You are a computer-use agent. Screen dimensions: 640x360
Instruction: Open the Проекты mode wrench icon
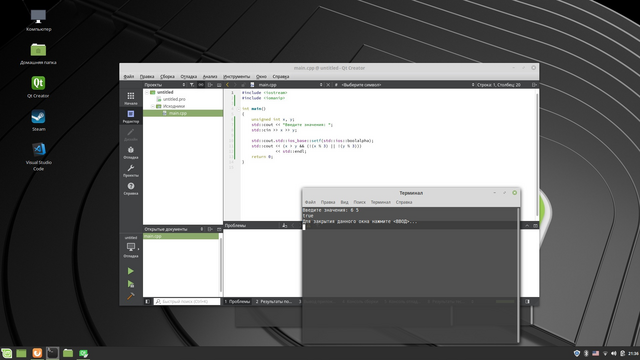[131, 170]
